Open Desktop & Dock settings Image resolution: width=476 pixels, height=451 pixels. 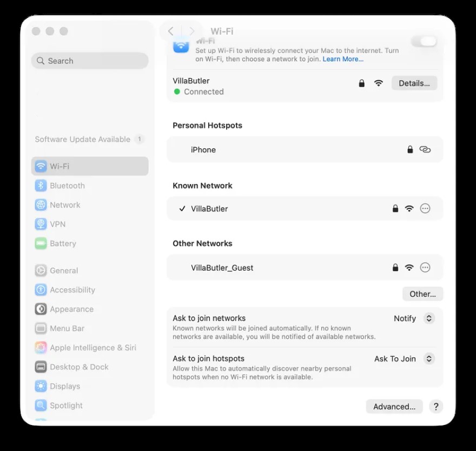(x=79, y=367)
